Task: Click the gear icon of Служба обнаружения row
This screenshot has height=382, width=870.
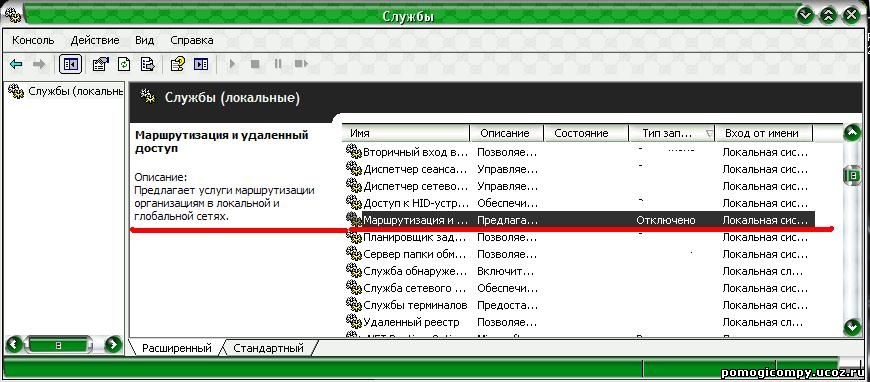Action: tap(354, 271)
